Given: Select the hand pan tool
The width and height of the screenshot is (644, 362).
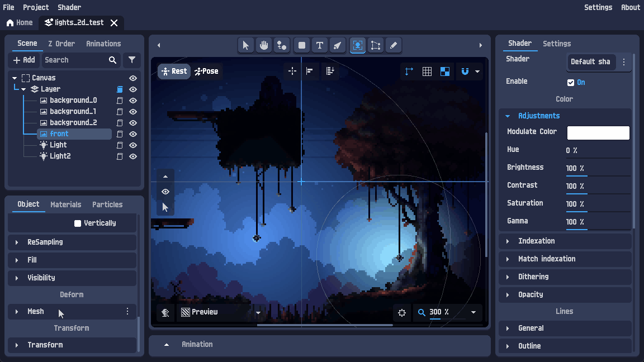Looking at the screenshot, I should (264, 45).
